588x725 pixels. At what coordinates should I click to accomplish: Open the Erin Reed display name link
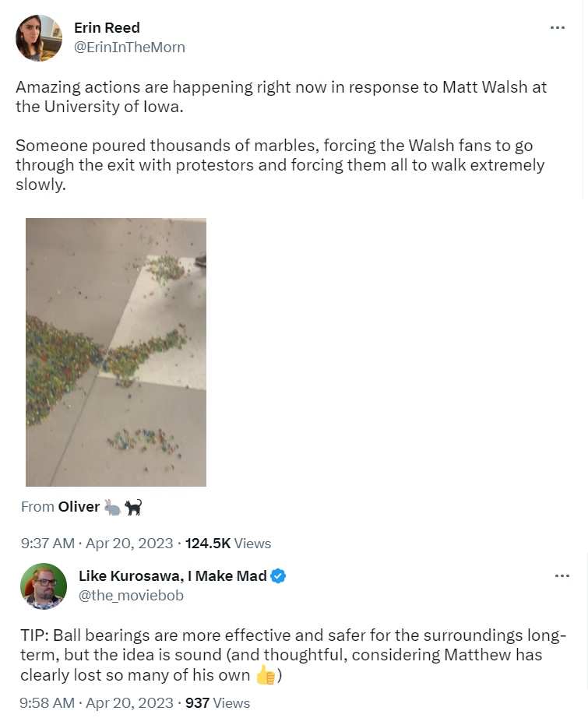click(107, 28)
